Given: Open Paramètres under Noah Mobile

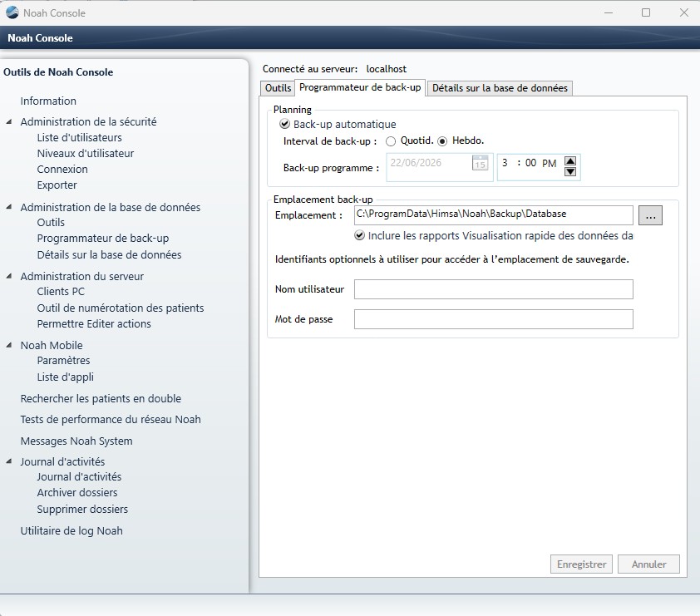Looking at the screenshot, I should point(63,360).
